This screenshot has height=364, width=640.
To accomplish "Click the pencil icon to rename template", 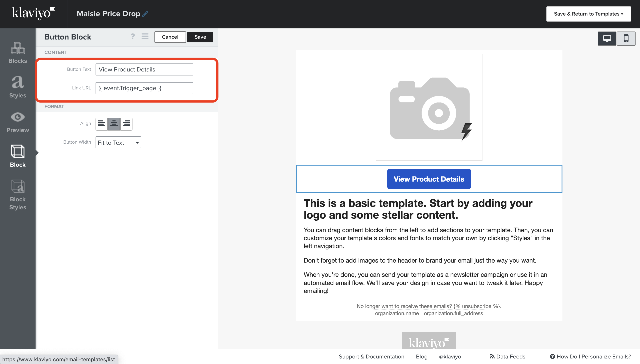I will tap(145, 14).
